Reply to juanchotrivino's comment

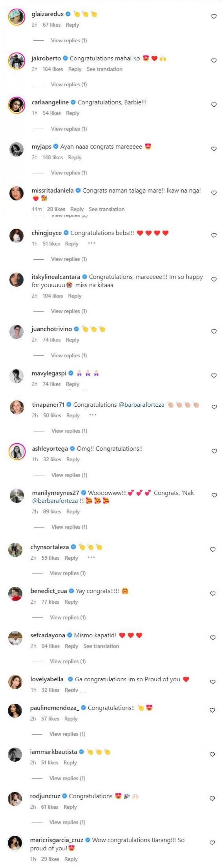[72, 340]
